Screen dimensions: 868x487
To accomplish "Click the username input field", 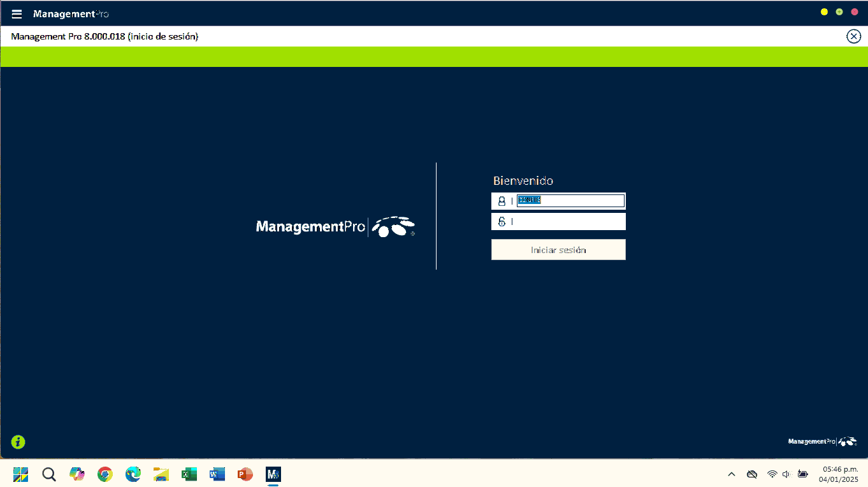I will coord(570,201).
